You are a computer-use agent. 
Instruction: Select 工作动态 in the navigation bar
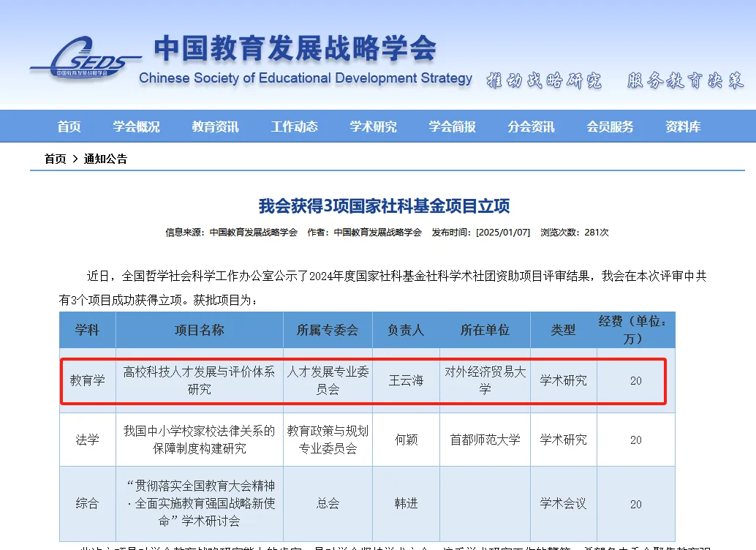point(294,127)
